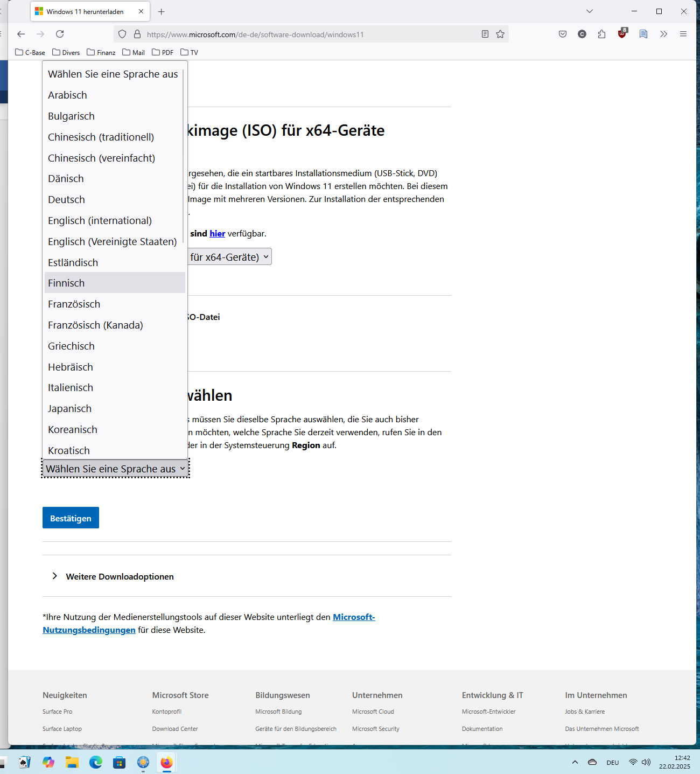
Task: Go back with the browser back arrow
Action: click(21, 34)
